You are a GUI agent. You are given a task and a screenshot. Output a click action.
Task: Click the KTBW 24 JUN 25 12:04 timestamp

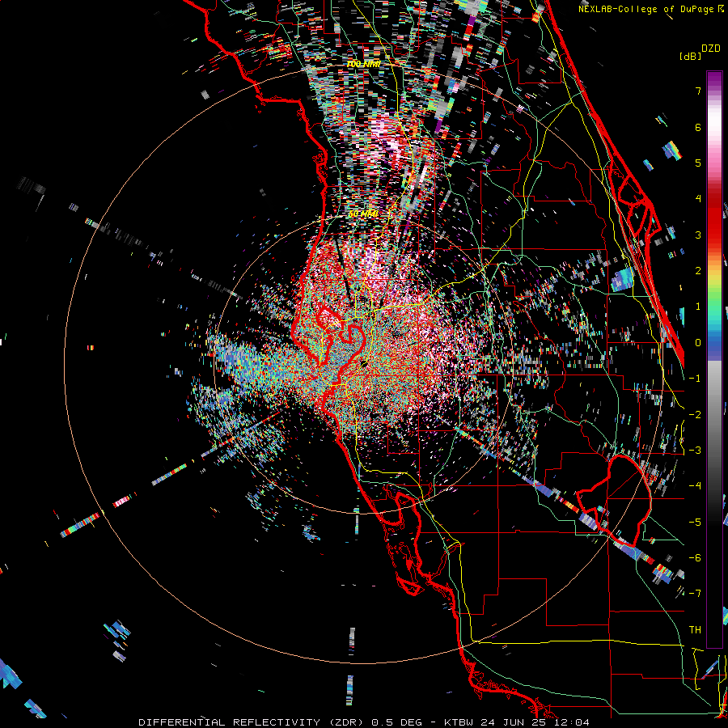pos(517,722)
